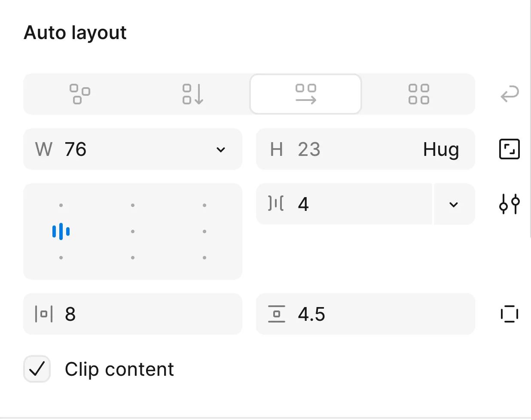Image resolution: width=531 pixels, height=420 pixels.
Task: Select center alignment dot in grid
Action: (133, 231)
